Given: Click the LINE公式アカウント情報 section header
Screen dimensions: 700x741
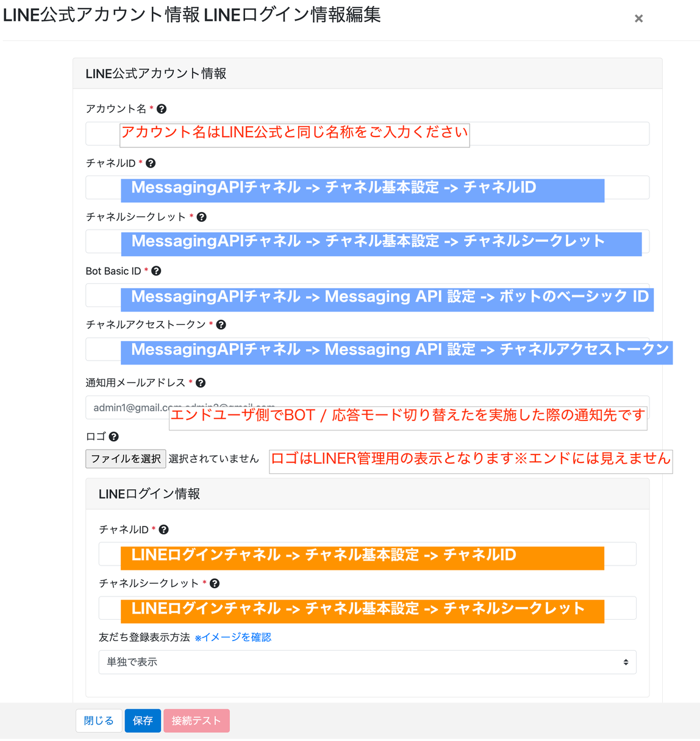Looking at the screenshot, I should coord(367,74).
